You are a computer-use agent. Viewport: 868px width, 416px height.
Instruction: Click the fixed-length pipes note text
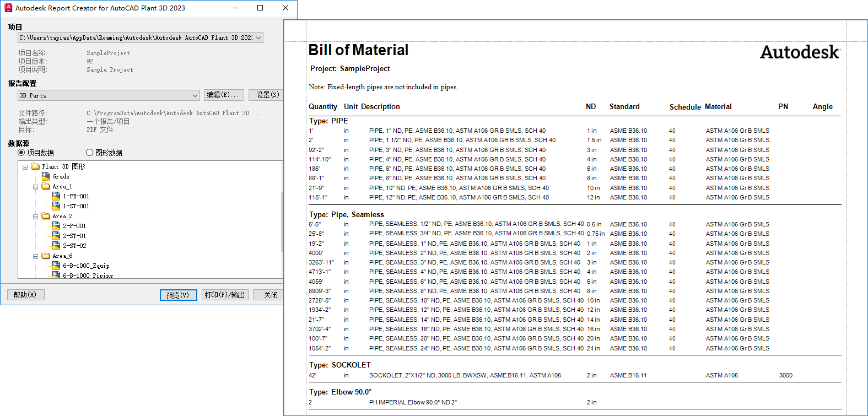point(383,87)
